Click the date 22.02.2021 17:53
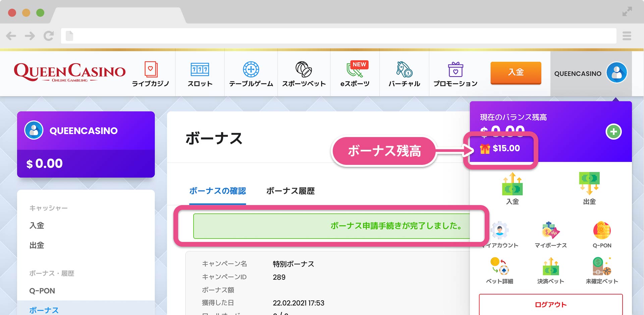Screen dimensions: 644x315 click(299, 303)
